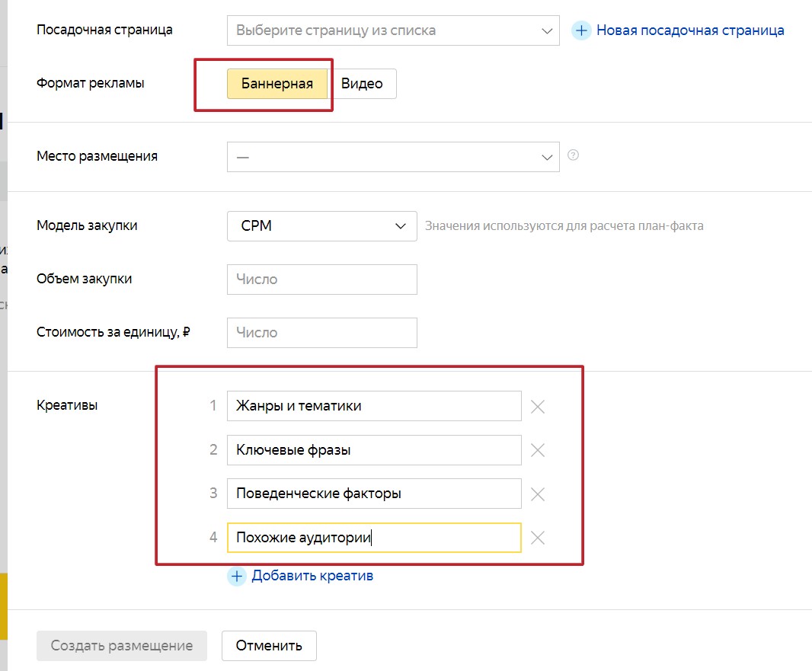Viewport: 812px width, 671px height.
Task: Open the 'Модель закупки' CPM dropdown
Action: pyautogui.click(x=321, y=226)
